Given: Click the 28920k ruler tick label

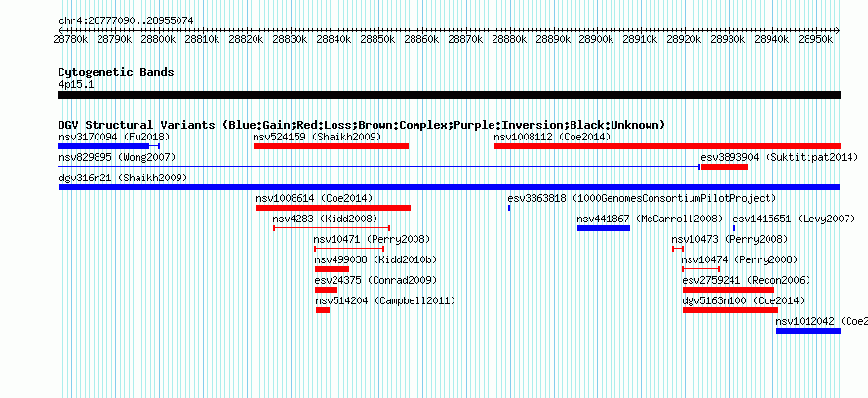Looking at the screenshot, I should (x=684, y=40).
